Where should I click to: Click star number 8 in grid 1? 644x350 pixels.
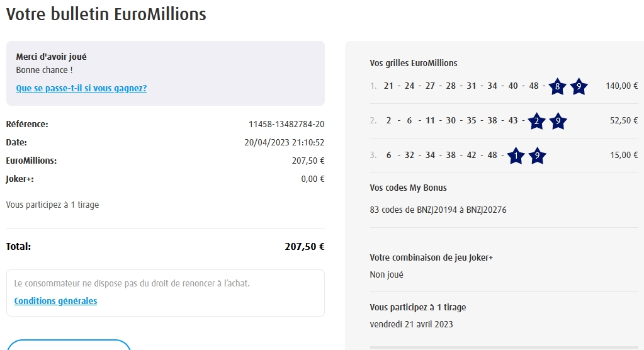coord(557,87)
